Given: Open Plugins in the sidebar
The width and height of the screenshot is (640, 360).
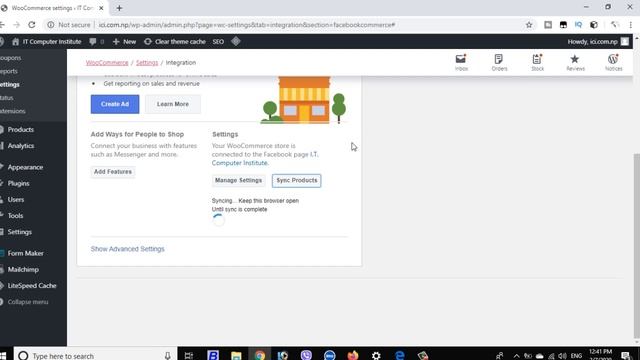Looking at the screenshot, I should (18, 183).
